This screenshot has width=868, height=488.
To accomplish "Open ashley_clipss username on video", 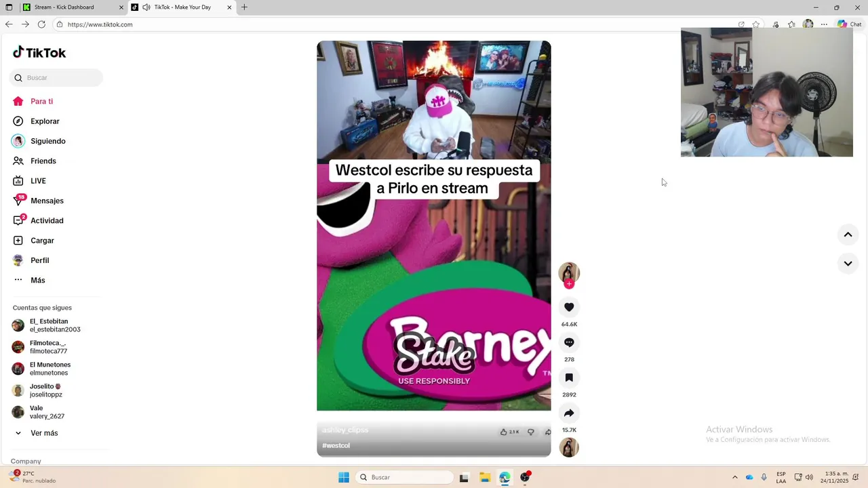I will tap(344, 430).
